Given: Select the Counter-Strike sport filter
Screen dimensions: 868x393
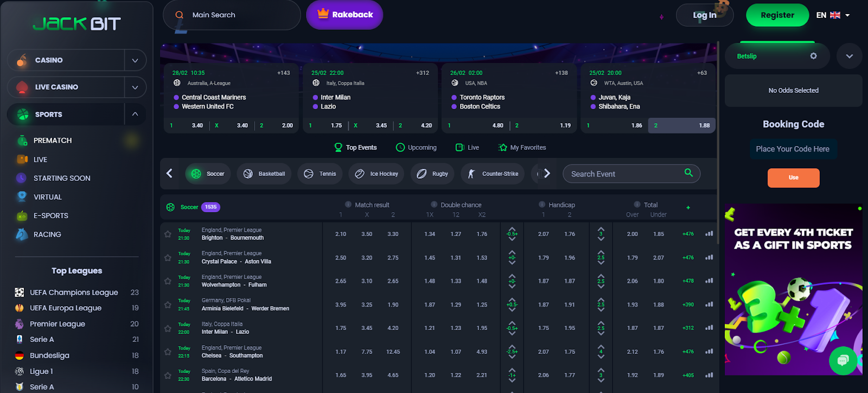Looking at the screenshot, I should point(493,174).
